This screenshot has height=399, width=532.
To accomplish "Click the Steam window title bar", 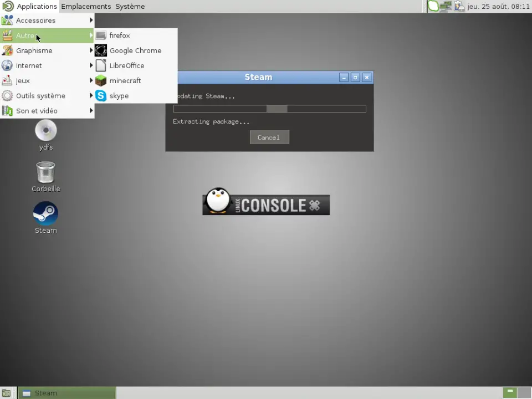I will pos(258,78).
